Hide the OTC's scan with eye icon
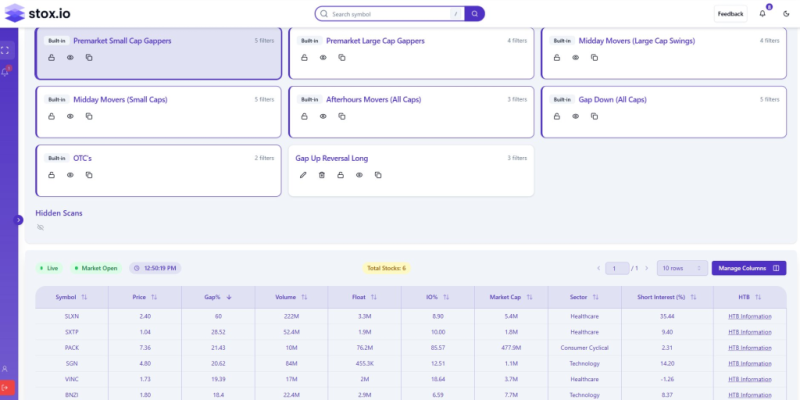The height and width of the screenshot is (400, 800). pyautogui.click(x=70, y=175)
